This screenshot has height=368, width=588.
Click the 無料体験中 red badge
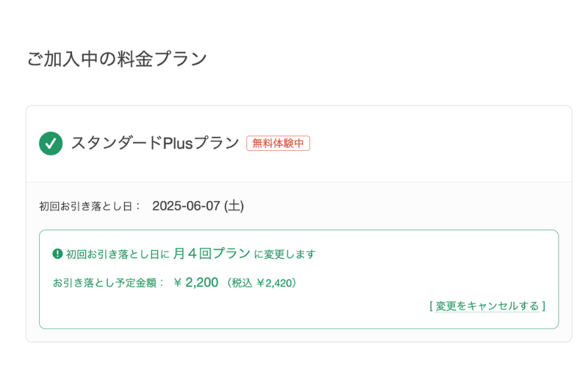point(278,143)
